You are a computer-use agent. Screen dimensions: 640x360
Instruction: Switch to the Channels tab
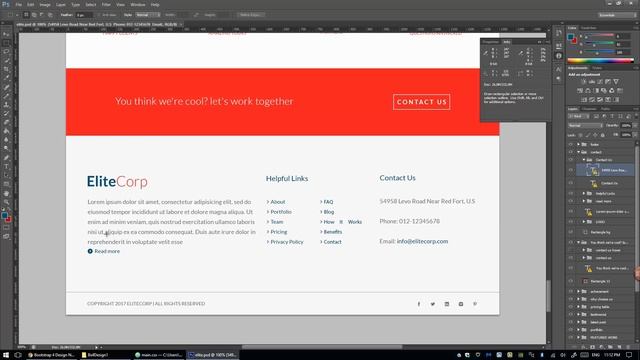(x=589, y=109)
